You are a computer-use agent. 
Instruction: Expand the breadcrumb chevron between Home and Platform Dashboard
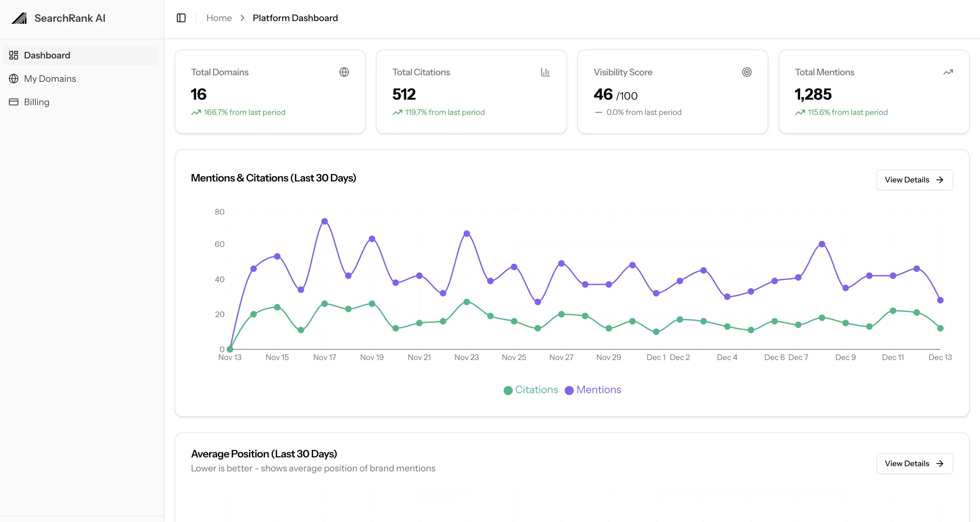[242, 18]
